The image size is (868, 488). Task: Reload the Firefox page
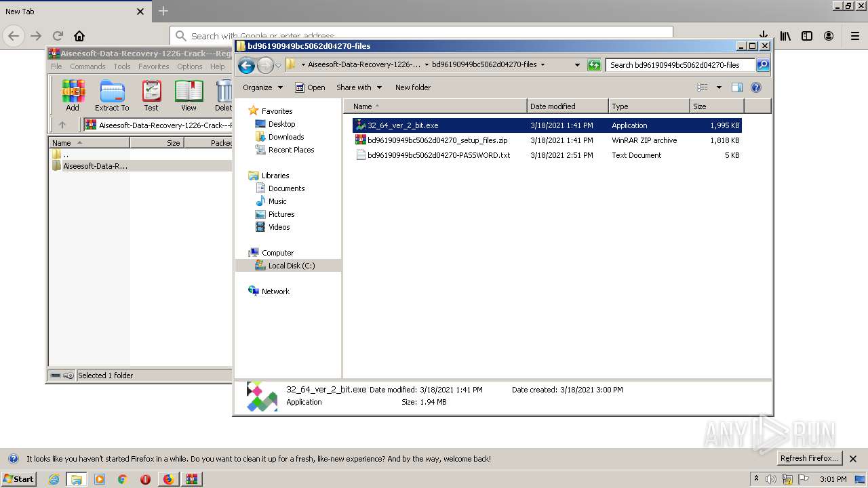pyautogui.click(x=58, y=36)
